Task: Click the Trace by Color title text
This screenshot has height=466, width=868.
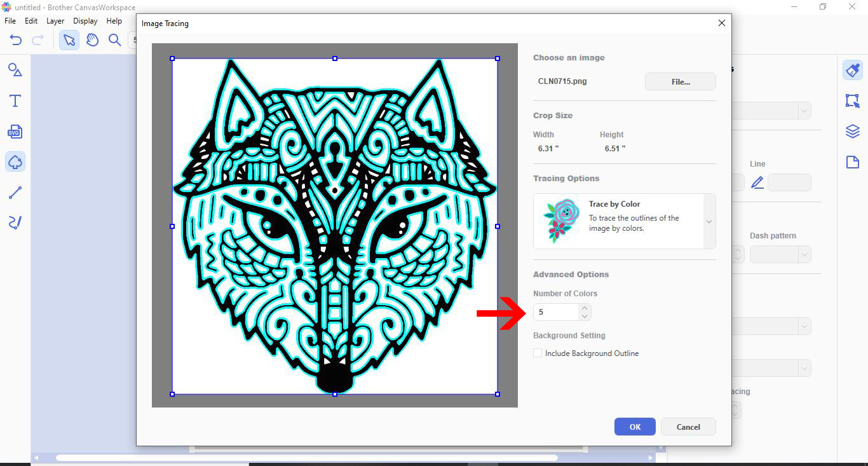Action: (x=614, y=204)
